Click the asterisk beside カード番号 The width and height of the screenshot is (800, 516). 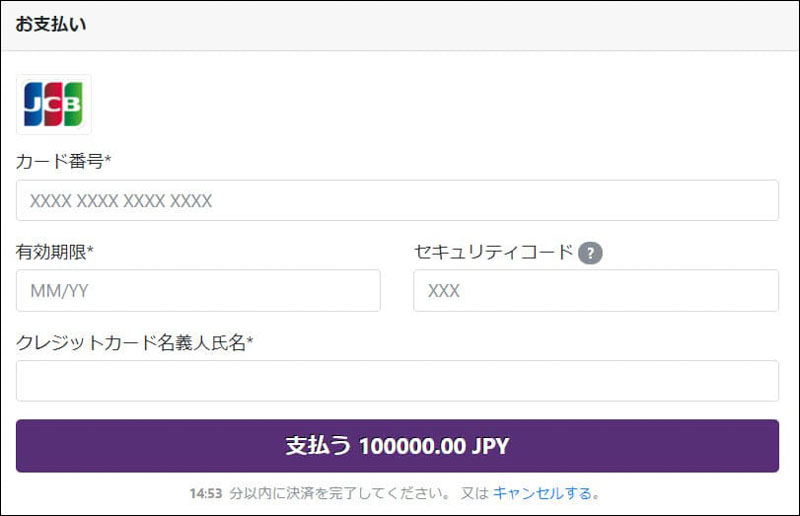pyautogui.click(x=108, y=160)
